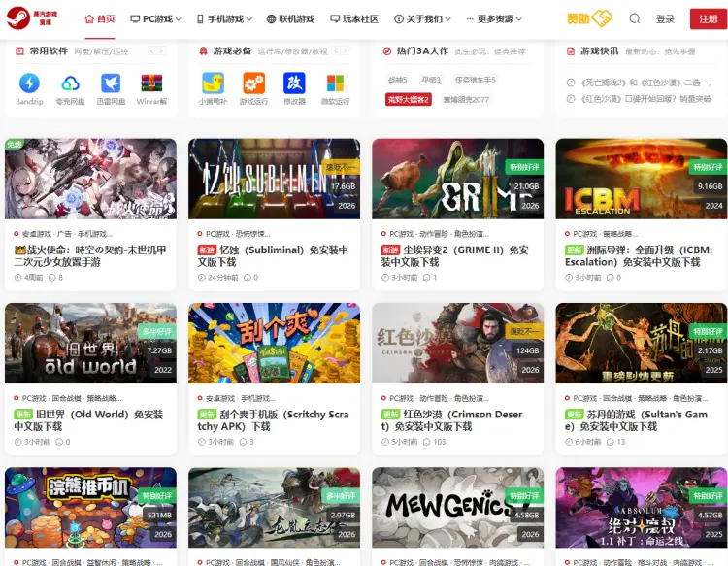Click the 绝对魔权 Absolum cover image

pos(642,508)
